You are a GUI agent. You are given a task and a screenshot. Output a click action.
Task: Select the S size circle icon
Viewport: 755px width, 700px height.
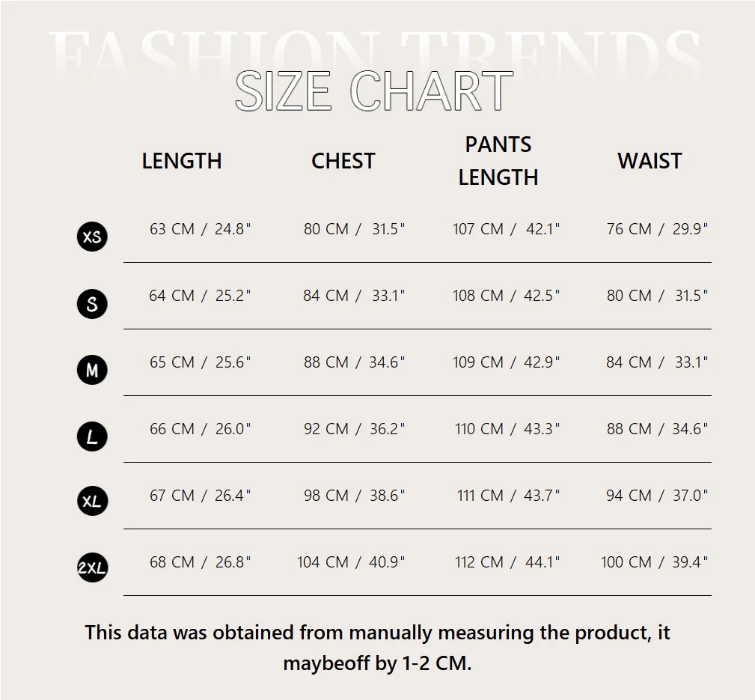point(92,303)
